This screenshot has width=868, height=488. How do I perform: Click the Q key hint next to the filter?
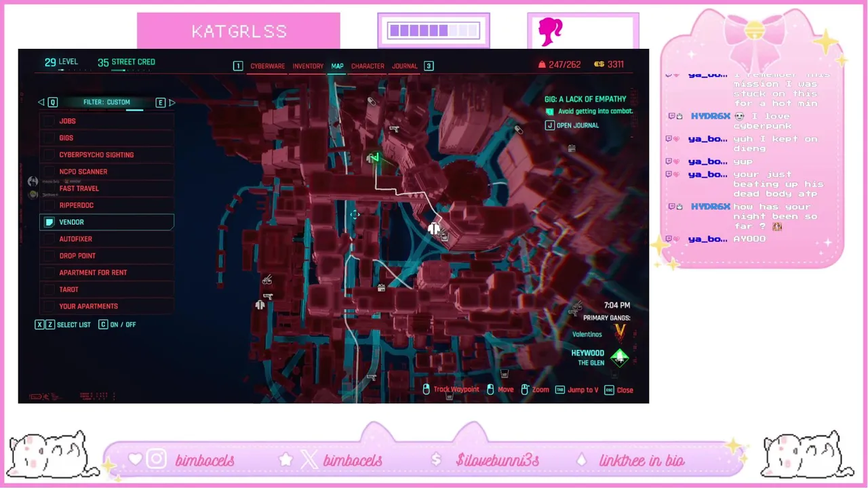(52, 102)
